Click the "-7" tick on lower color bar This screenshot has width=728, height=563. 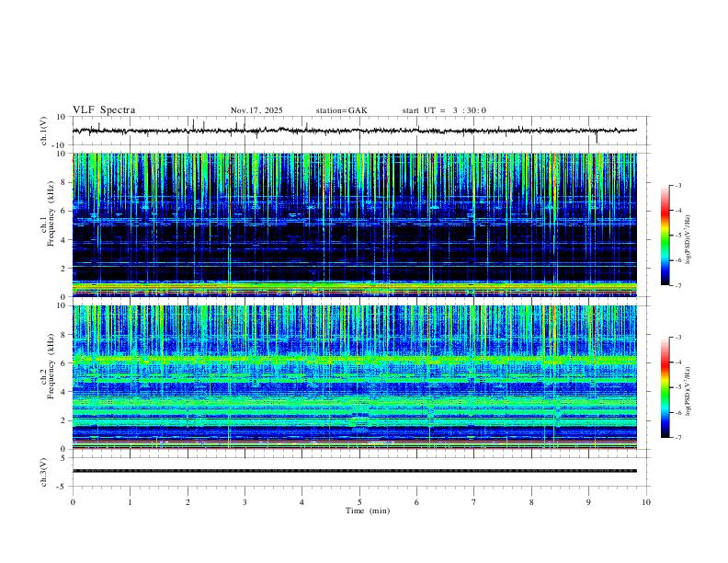(678, 438)
